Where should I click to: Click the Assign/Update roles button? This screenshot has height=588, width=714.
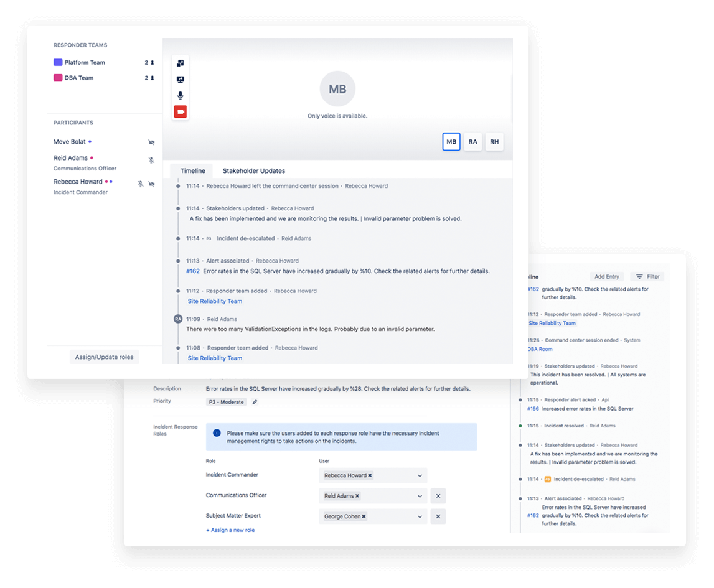coord(104,357)
